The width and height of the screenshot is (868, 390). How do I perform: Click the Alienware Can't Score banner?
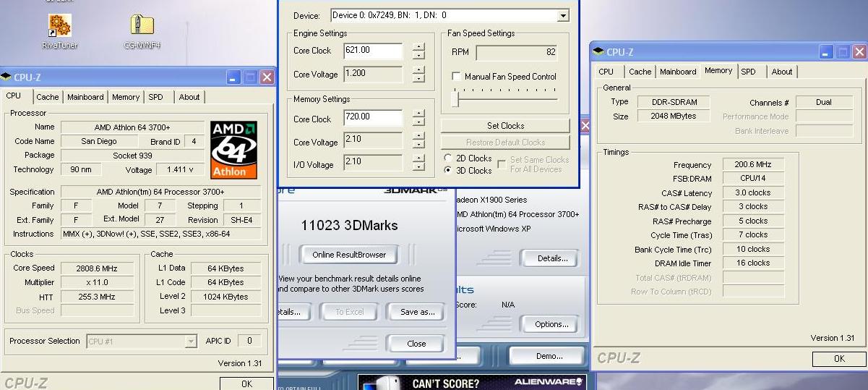tap(470, 383)
